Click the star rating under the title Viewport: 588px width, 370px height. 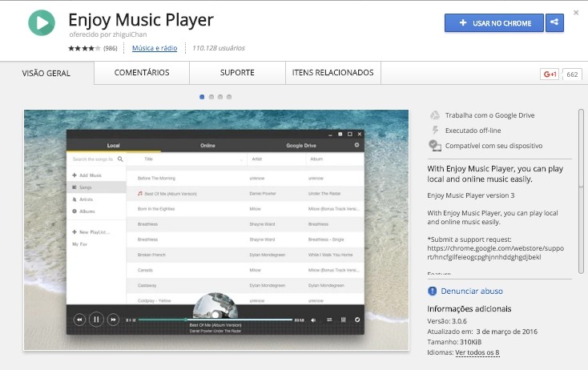pyautogui.click(x=84, y=48)
